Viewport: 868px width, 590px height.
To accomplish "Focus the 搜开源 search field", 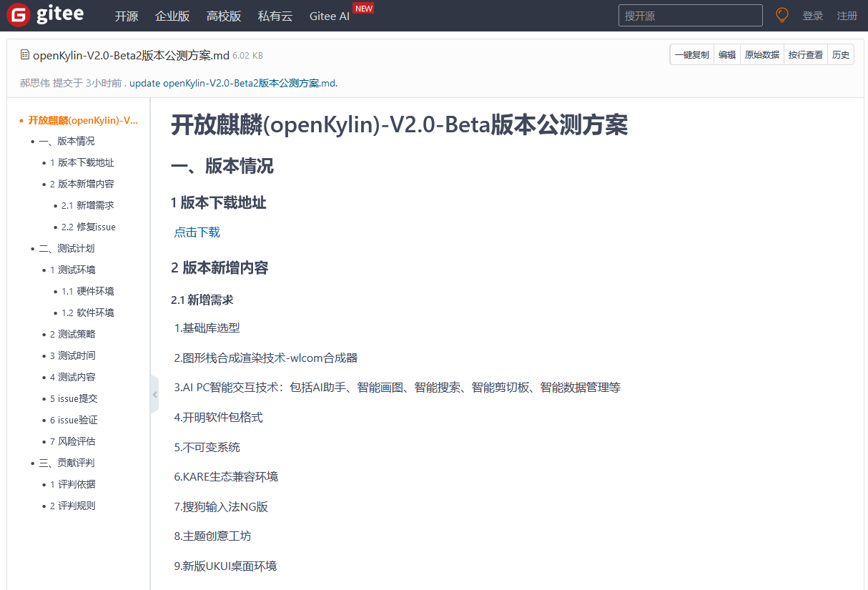I will point(691,15).
